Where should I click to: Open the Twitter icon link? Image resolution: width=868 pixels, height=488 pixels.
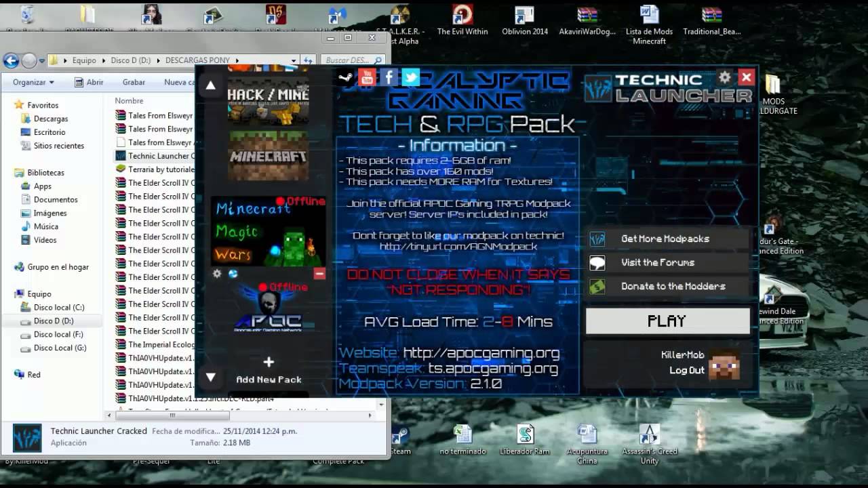411,77
